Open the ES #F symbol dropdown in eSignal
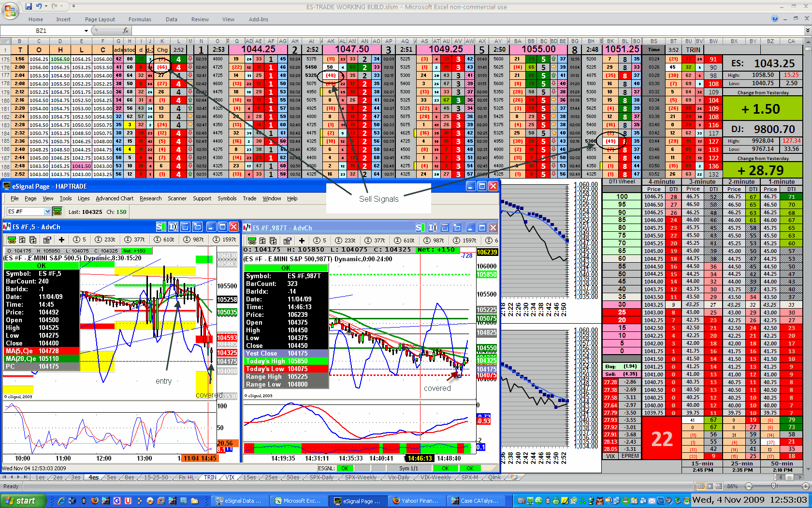This screenshot has height=508, width=812. click(47, 211)
